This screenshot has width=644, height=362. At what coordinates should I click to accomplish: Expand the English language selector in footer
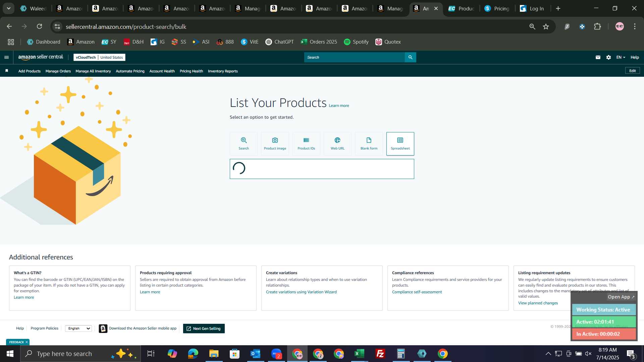79,328
